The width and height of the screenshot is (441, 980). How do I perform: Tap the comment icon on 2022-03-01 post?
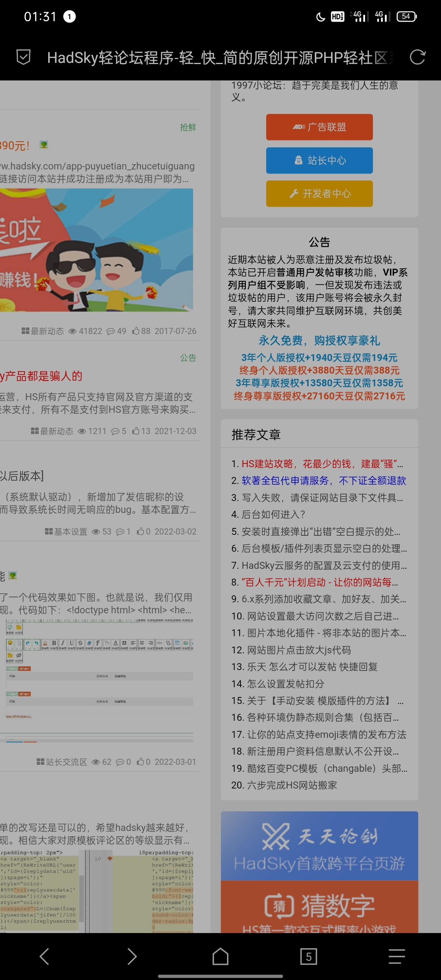120,762
